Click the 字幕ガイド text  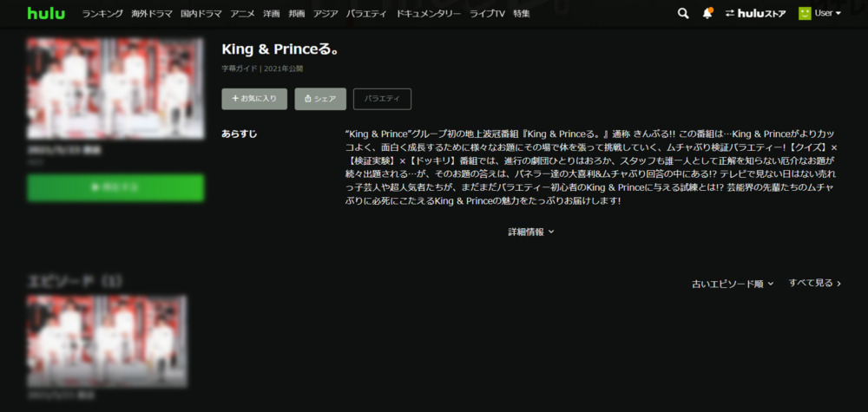click(x=240, y=69)
